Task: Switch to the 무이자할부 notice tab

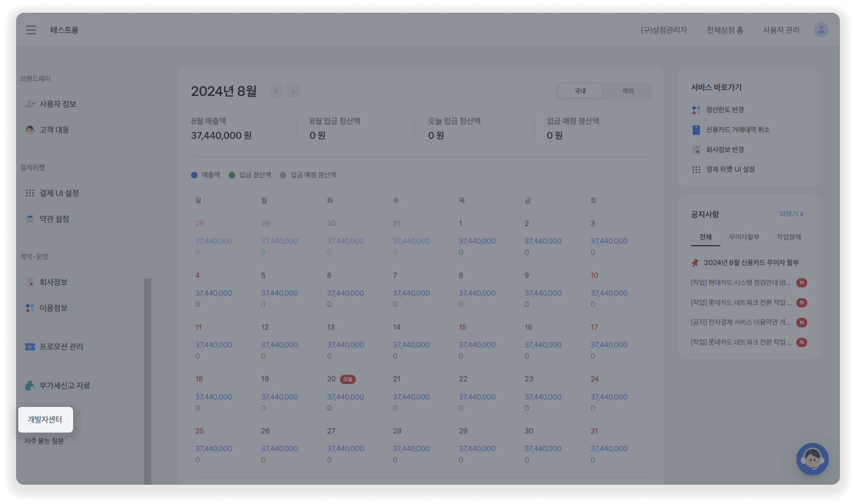Action: 744,237
